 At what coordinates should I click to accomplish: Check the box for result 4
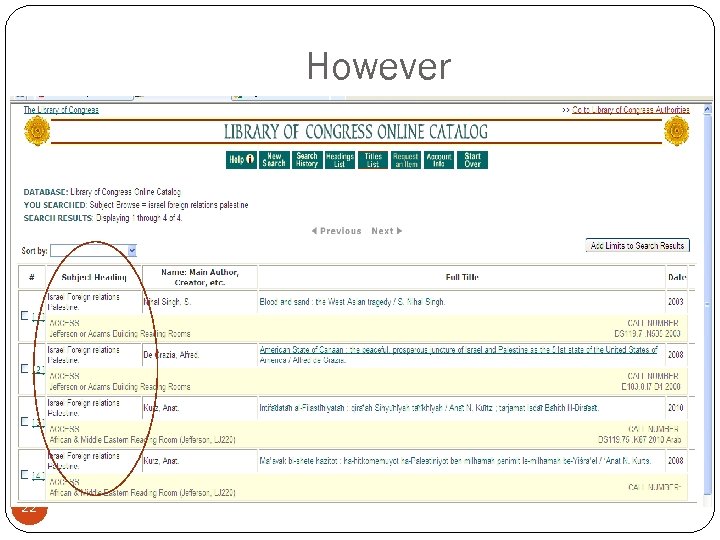click(25, 474)
